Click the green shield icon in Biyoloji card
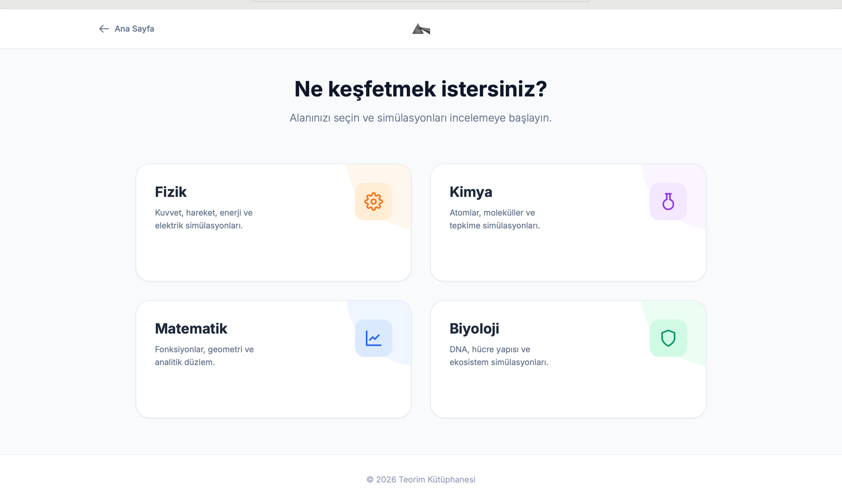This screenshot has height=504, width=842. tap(668, 338)
